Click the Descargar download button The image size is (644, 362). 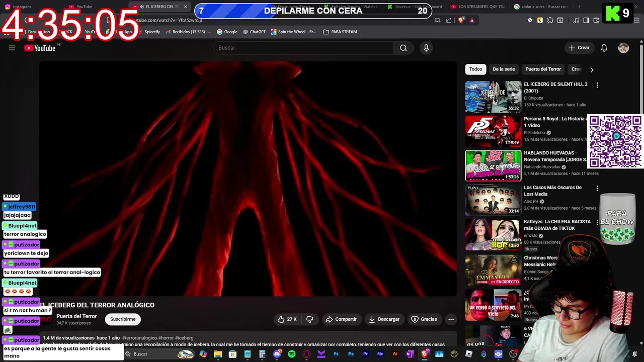pyautogui.click(x=384, y=319)
